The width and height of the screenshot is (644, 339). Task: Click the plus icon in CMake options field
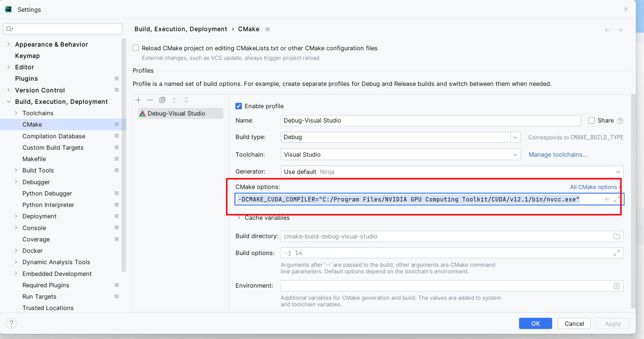(x=607, y=199)
